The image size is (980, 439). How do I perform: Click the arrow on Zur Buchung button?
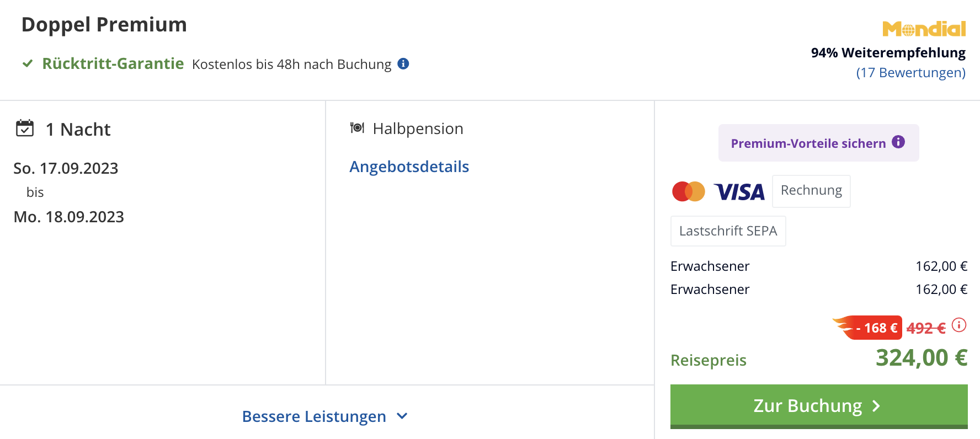[x=876, y=406]
